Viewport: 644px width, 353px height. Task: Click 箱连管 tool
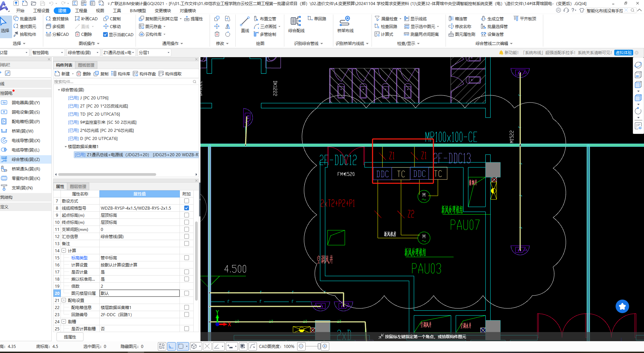point(458,19)
